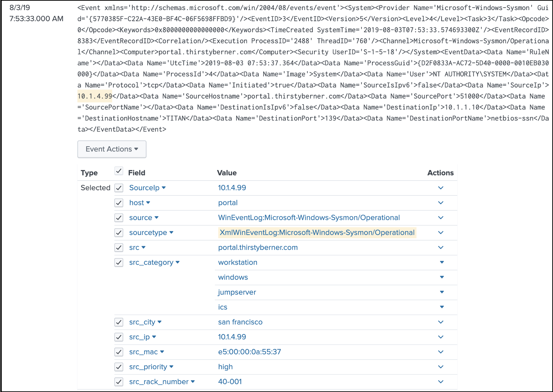Expand actions chevron for sourcetype row
This screenshot has height=392, width=553.
[441, 233]
